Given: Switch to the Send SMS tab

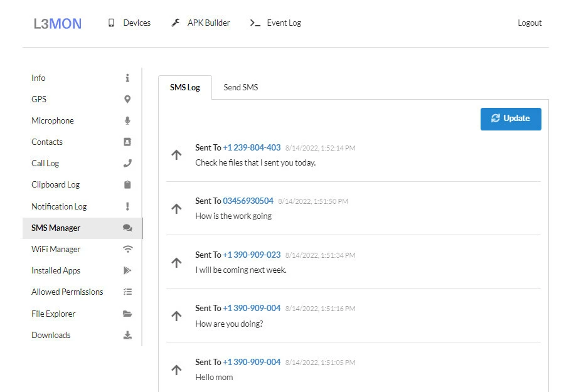Looking at the screenshot, I should click(240, 87).
